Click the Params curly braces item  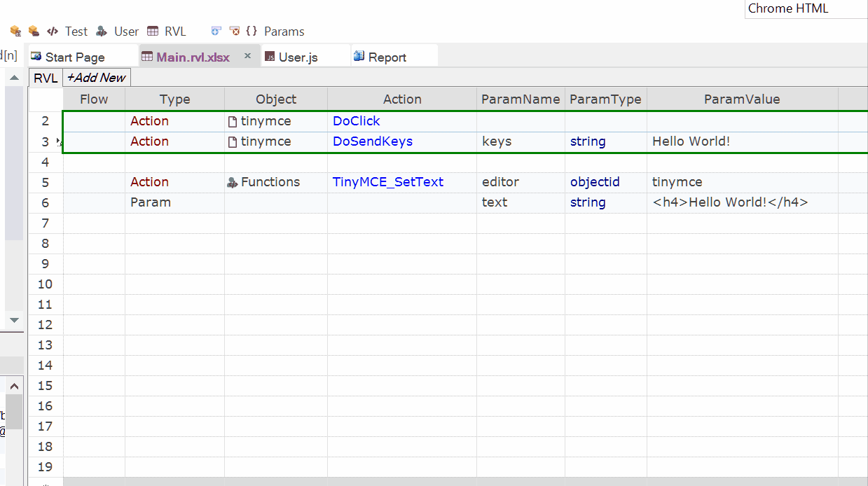pos(275,32)
